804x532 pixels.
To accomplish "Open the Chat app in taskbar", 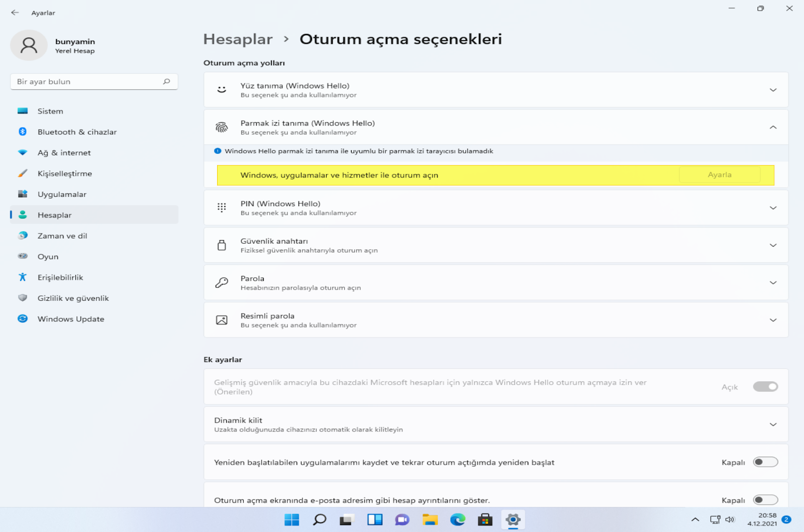I will [402, 519].
